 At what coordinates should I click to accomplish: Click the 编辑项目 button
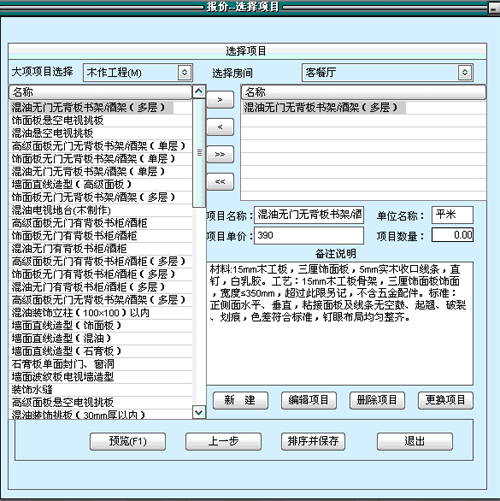tap(309, 400)
